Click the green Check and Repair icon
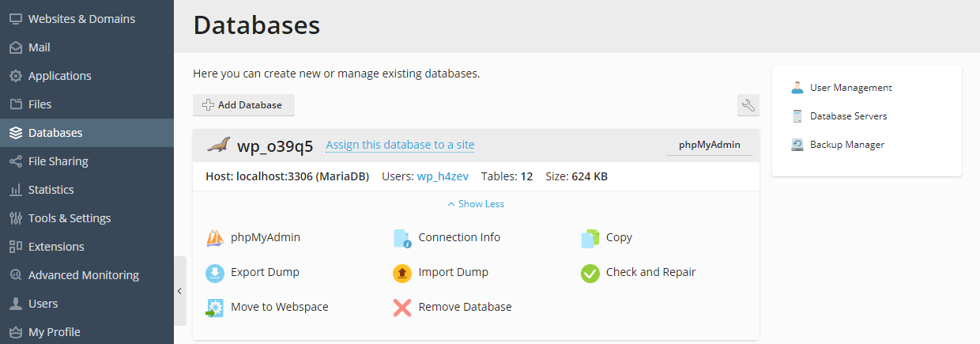980x344 pixels. (590, 273)
